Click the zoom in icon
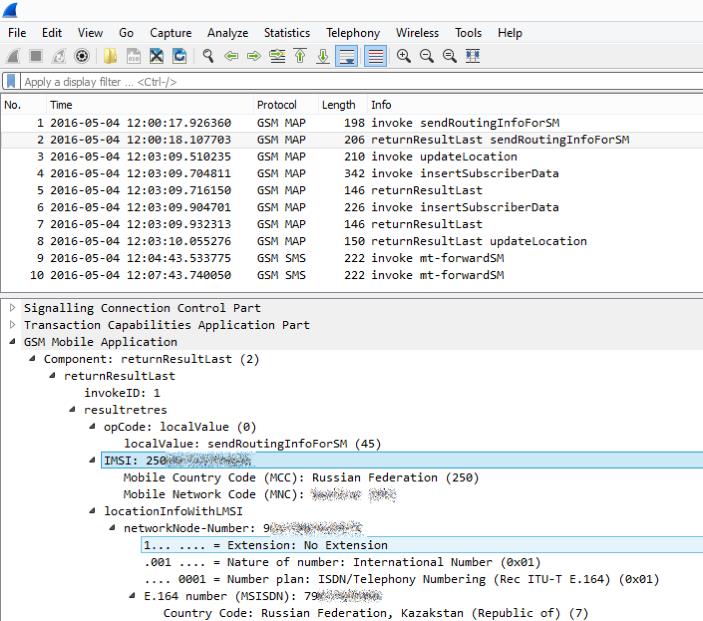Image resolution: width=703 pixels, height=621 pixels. (404, 57)
